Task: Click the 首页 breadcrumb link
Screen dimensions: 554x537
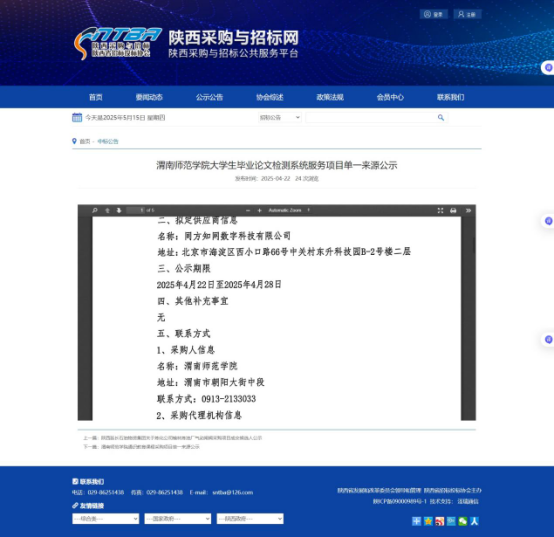Action: point(85,141)
